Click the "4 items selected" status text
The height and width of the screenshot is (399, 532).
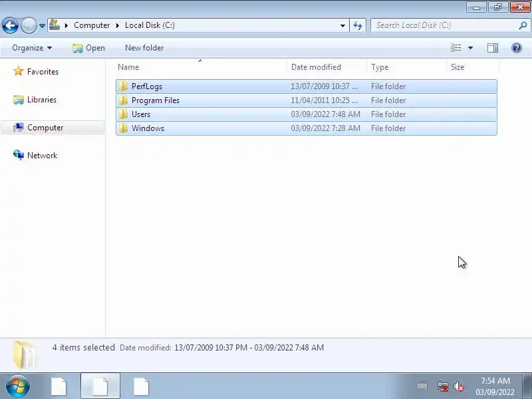pos(84,347)
